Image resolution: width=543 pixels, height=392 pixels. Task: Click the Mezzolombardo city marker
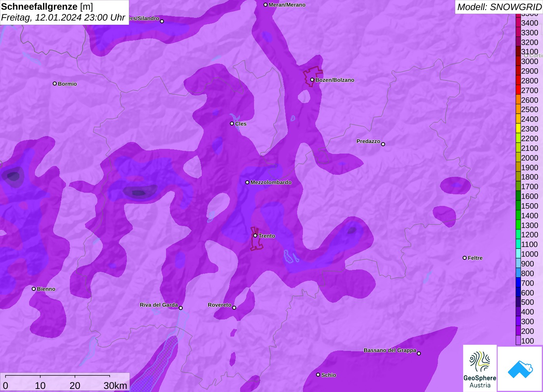click(x=247, y=182)
